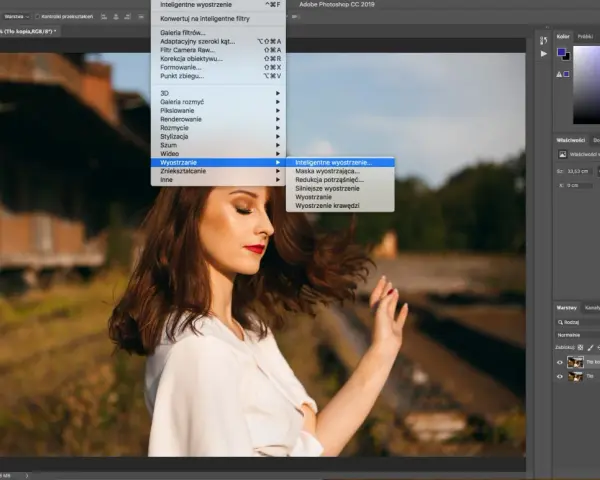
Task: Lock transparent pixels icon
Action: coord(580,348)
